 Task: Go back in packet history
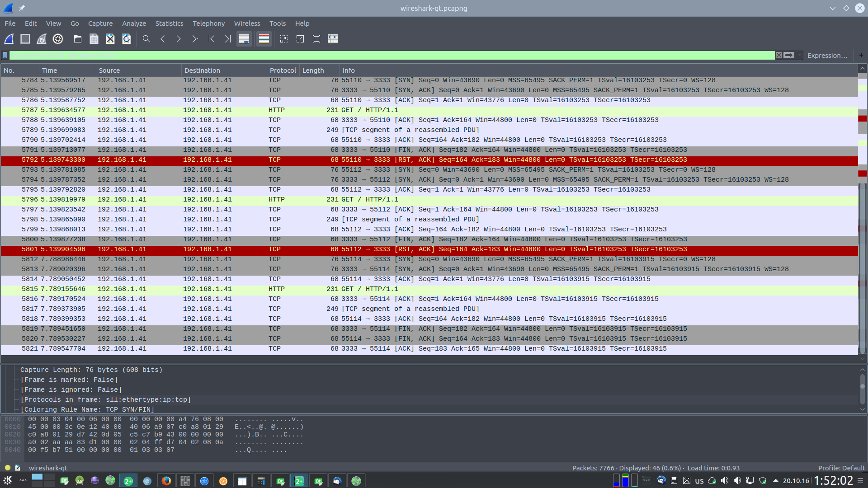point(163,39)
